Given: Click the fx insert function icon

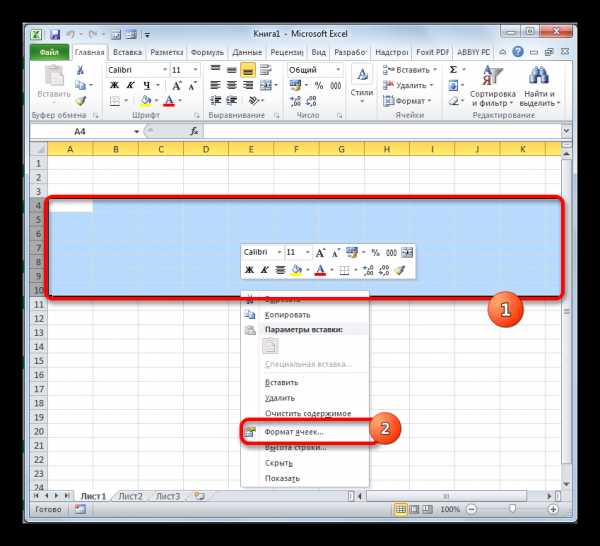Looking at the screenshot, I should 194,132.
